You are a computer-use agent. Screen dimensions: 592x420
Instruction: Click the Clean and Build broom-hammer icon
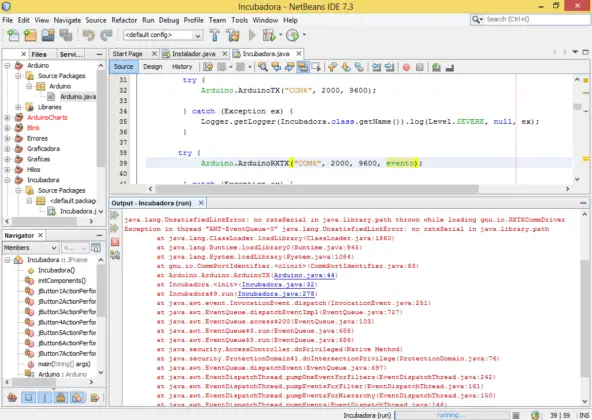(x=233, y=35)
